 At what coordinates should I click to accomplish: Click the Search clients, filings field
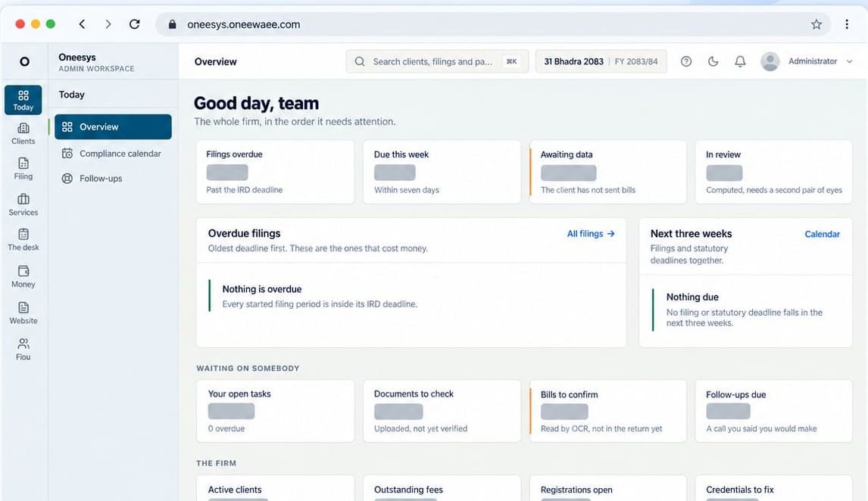coord(437,61)
